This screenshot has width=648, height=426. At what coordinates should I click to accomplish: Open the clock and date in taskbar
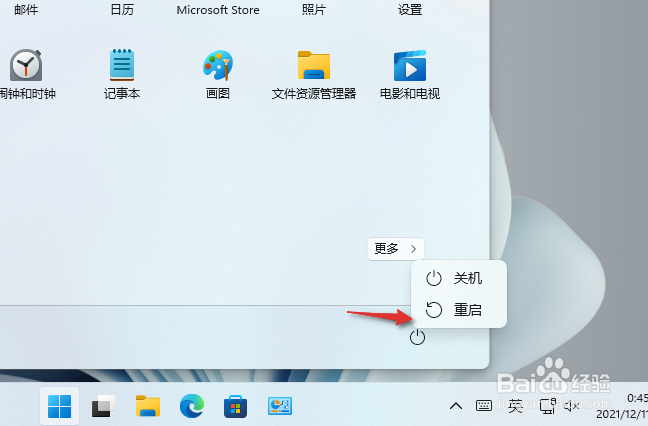pos(622,406)
